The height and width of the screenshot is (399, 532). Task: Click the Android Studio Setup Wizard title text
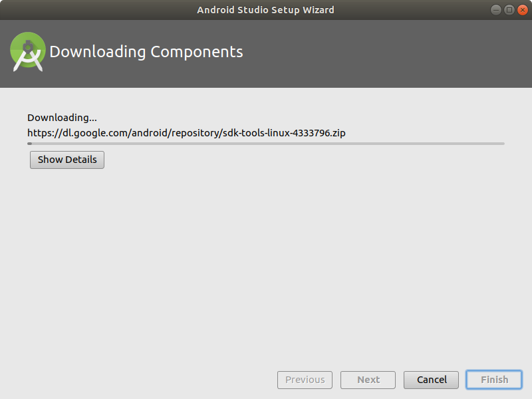[265, 10]
